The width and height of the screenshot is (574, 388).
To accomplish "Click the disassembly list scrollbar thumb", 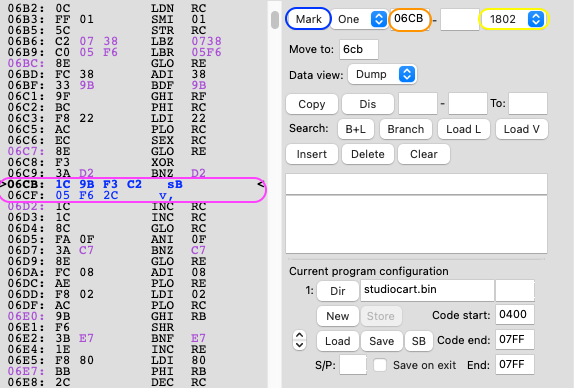I will [275, 20].
